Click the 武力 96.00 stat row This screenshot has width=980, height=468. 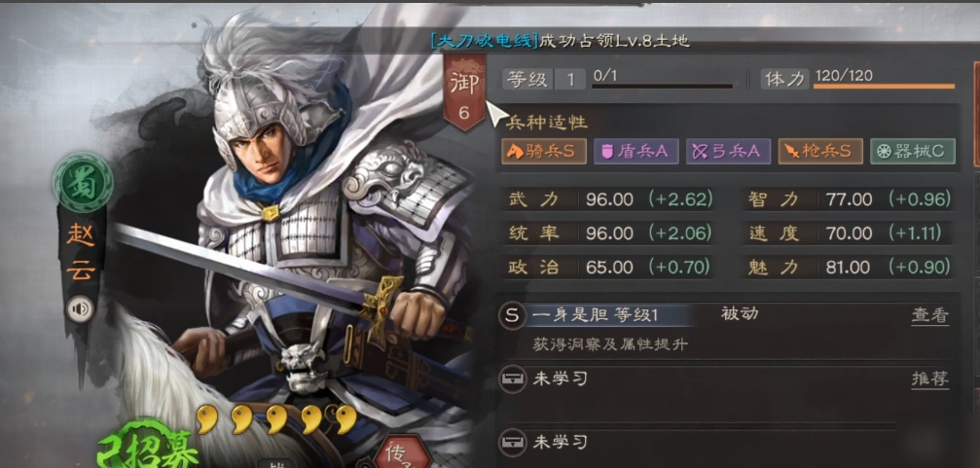click(609, 199)
